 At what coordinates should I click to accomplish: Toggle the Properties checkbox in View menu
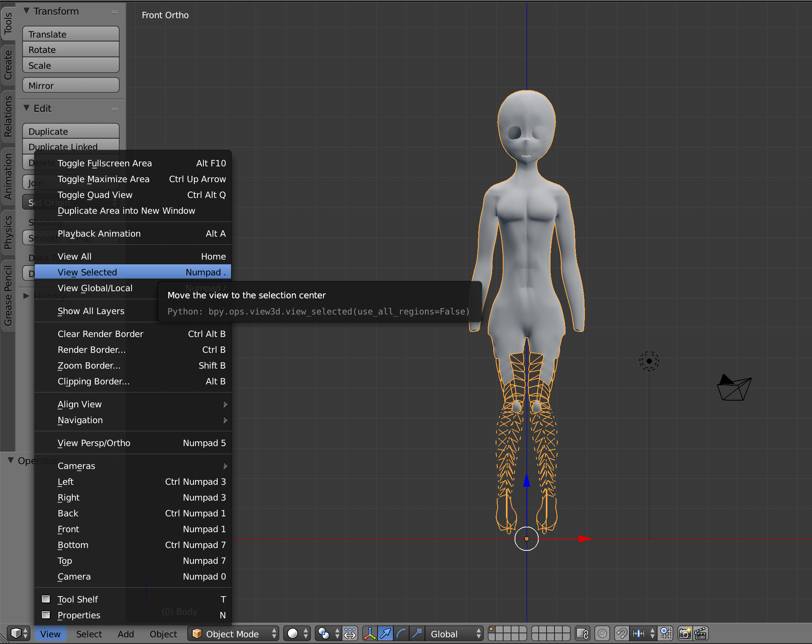(x=46, y=615)
